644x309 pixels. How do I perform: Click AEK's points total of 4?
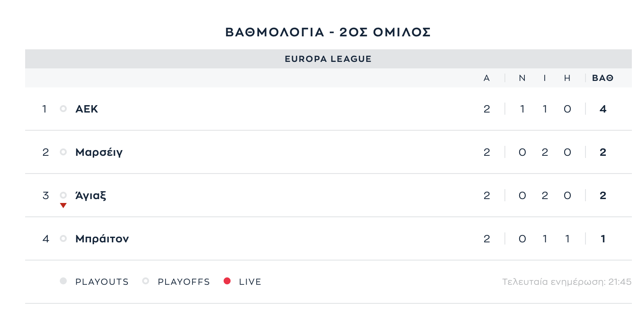(x=603, y=109)
